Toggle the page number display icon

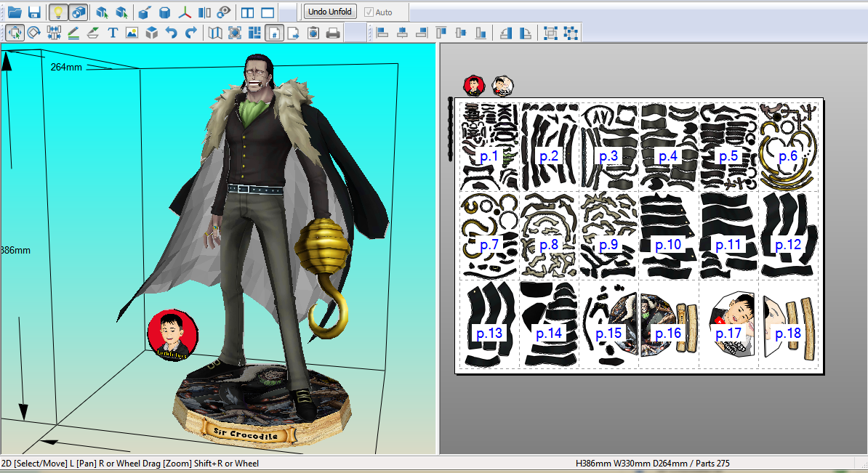point(274,33)
